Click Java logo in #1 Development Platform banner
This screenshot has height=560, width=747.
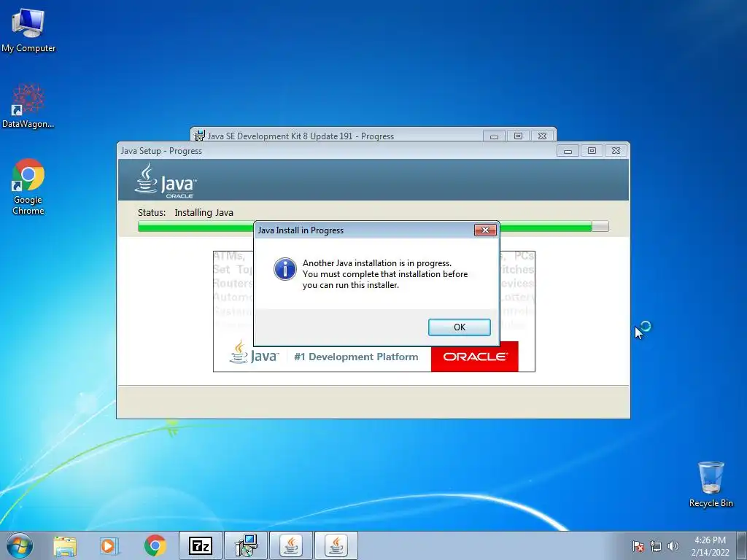point(254,352)
